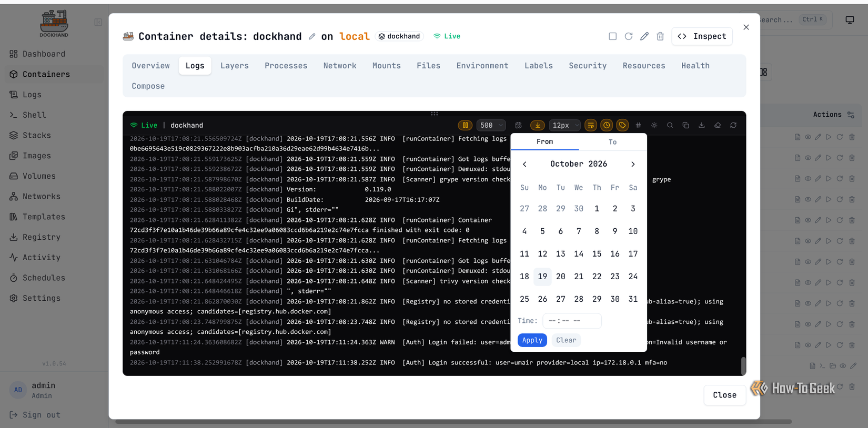868x428 pixels.
Task: Switch log viewer theme with sun icon
Action: pyautogui.click(x=654, y=125)
